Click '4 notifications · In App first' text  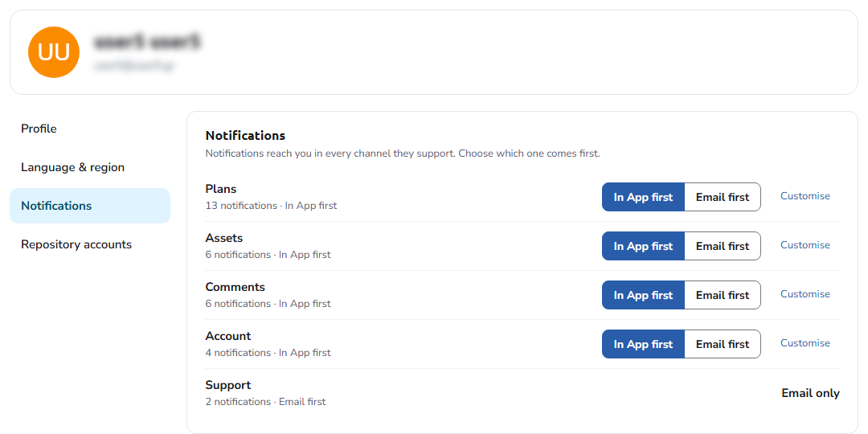point(268,353)
